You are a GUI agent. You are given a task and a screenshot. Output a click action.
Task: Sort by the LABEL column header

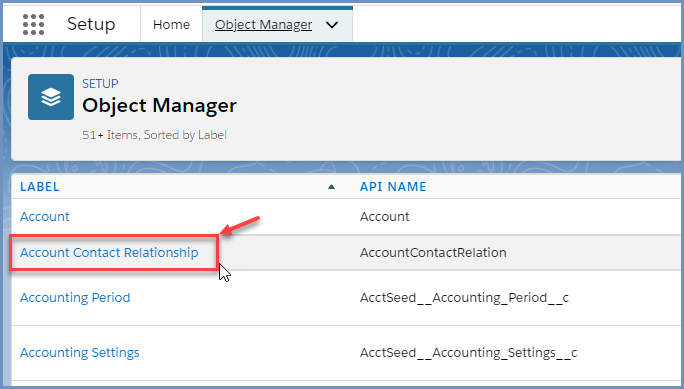pyautogui.click(x=40, y=187)
